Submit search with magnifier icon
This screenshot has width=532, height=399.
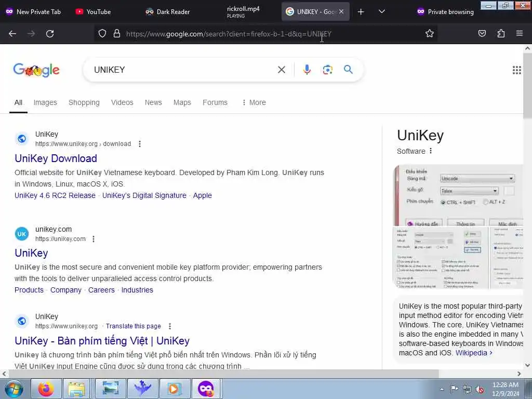348,70
